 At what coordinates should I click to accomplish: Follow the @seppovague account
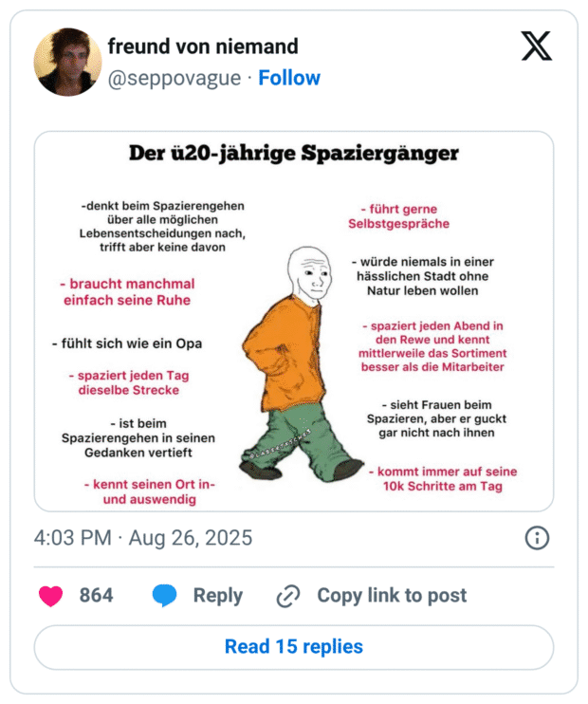point(289,78)
